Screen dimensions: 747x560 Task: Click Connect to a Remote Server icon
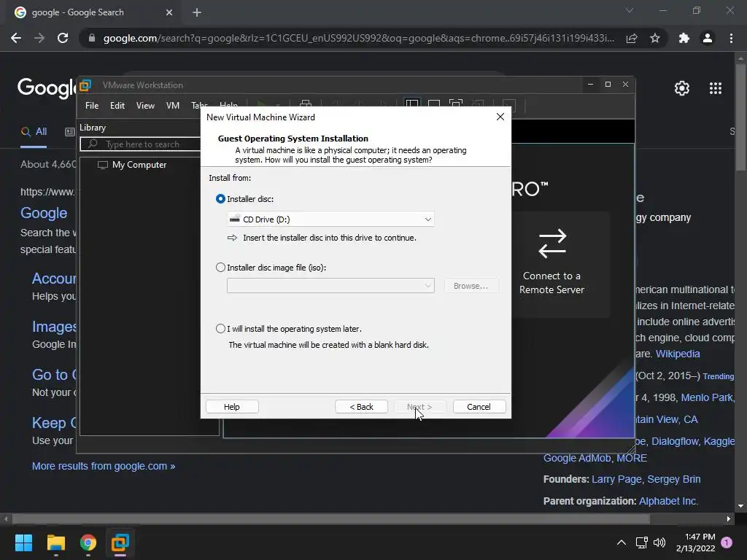coord(552,244)
